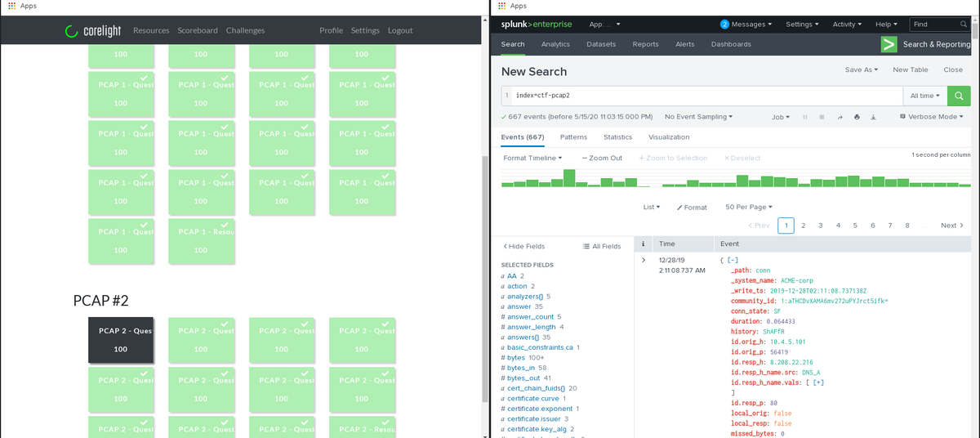The image size is (980, 438).
Task: Expand the 12/28/19 event row chevron
Action: tap(644, 260)
